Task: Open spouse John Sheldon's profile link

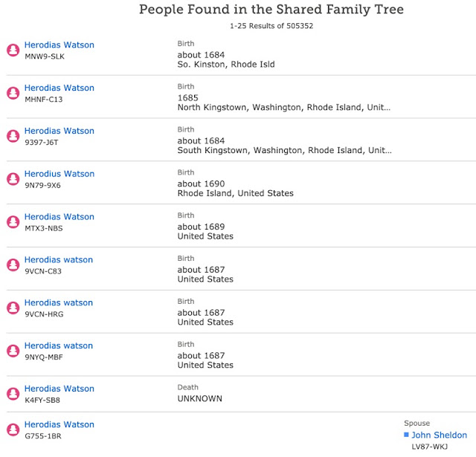Action: [x=440, y=435]
